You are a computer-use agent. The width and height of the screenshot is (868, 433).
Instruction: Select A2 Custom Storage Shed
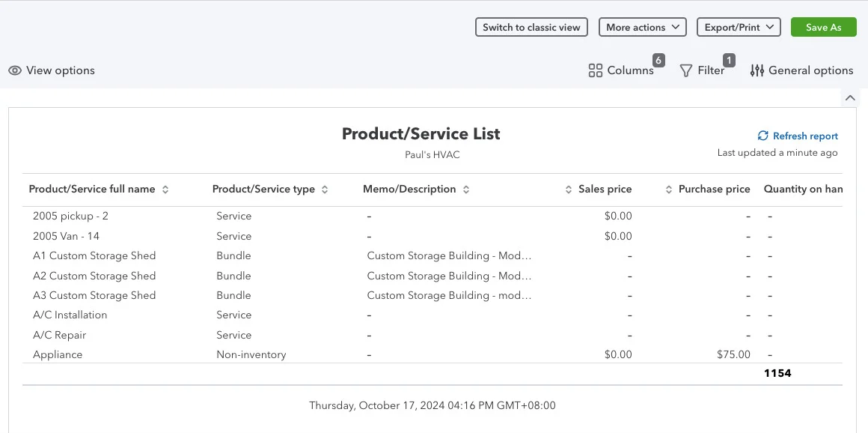(x=94, y=276)
